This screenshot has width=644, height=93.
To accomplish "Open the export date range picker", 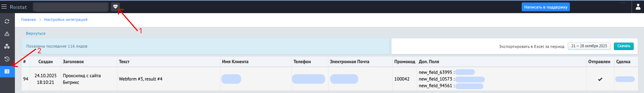I will [589, 46].
